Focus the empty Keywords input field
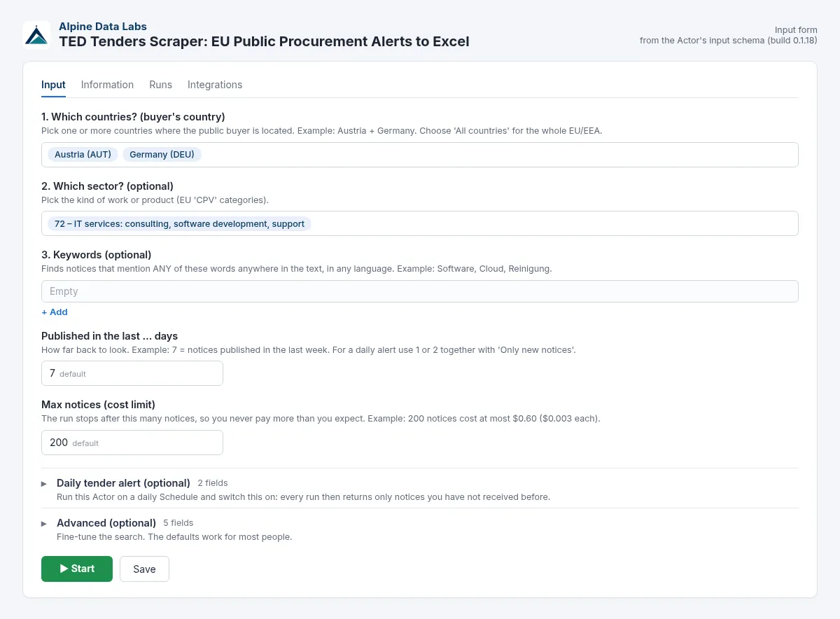This screenshot has width=840, height=619. tap(420, 291)
